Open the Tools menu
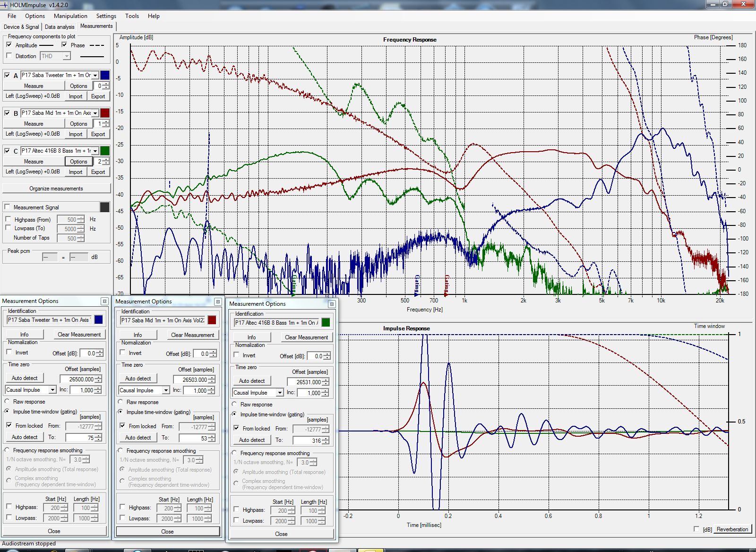 click(x=132, y=16)
